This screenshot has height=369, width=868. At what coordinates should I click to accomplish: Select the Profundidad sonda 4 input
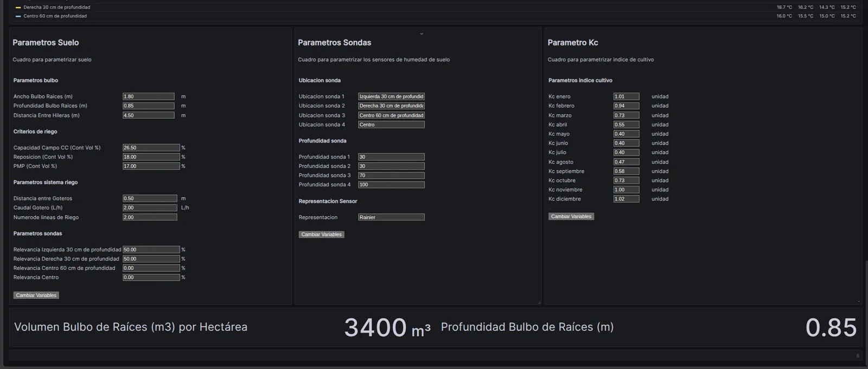391,185
